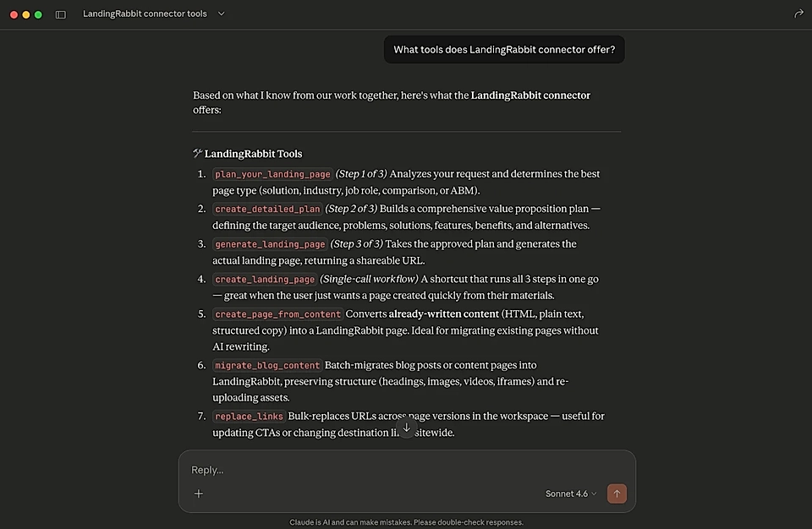Maximize the window with the green traffic light
This screenshot has width=812, height=529.
[x=36, y=14]
